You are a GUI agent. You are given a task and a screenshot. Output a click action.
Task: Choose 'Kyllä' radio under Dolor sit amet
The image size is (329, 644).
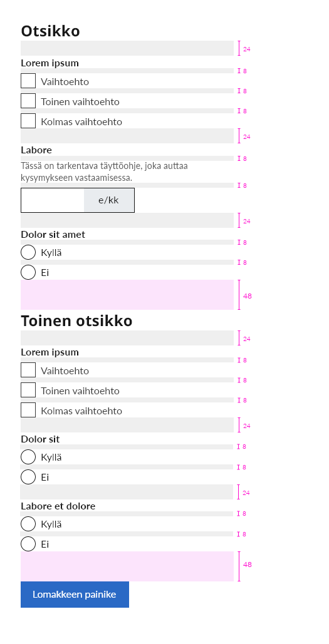[28, 252]
